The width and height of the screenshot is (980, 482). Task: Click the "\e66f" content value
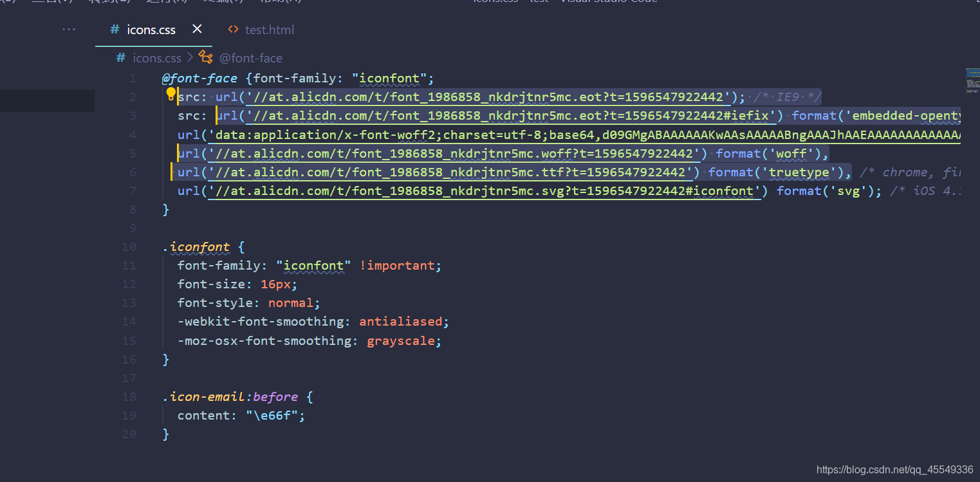pyautogui.click(x=272, y=415)
